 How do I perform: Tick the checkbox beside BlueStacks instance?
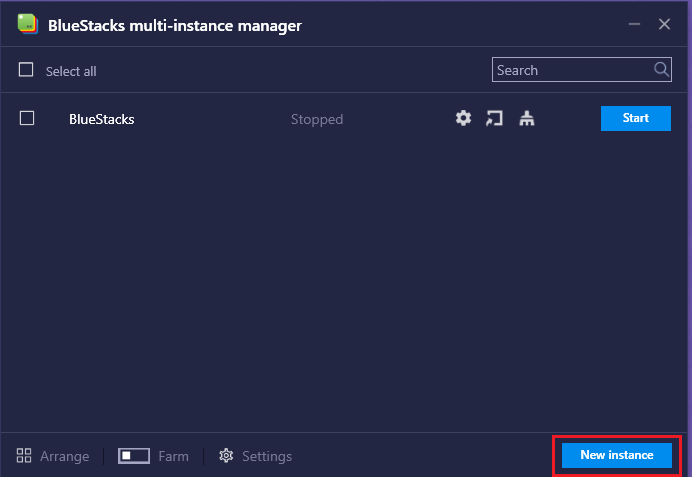pos(27,118)
